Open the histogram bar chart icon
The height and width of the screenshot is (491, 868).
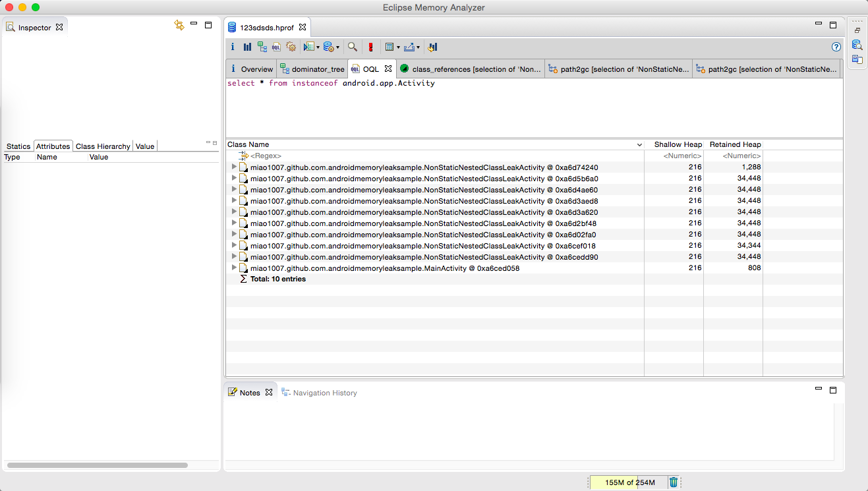click(247, 47)
